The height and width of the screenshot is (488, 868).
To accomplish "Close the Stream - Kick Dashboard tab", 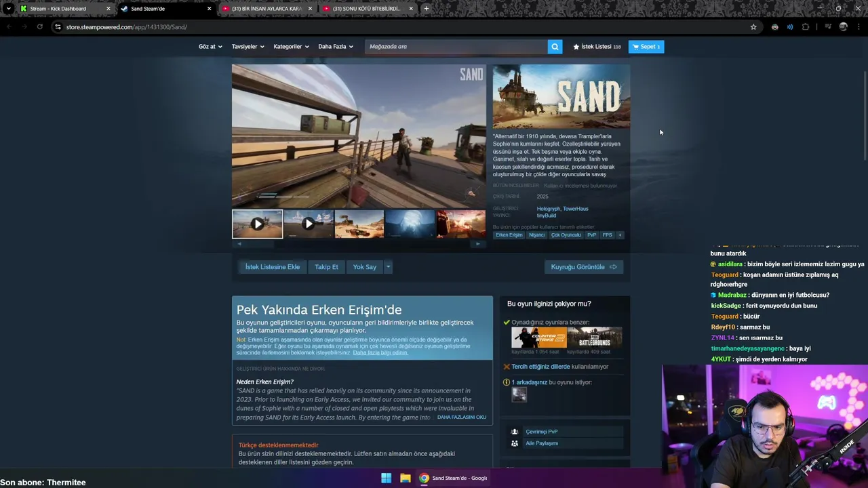I will pyautogui.click(x=108, y=9).
